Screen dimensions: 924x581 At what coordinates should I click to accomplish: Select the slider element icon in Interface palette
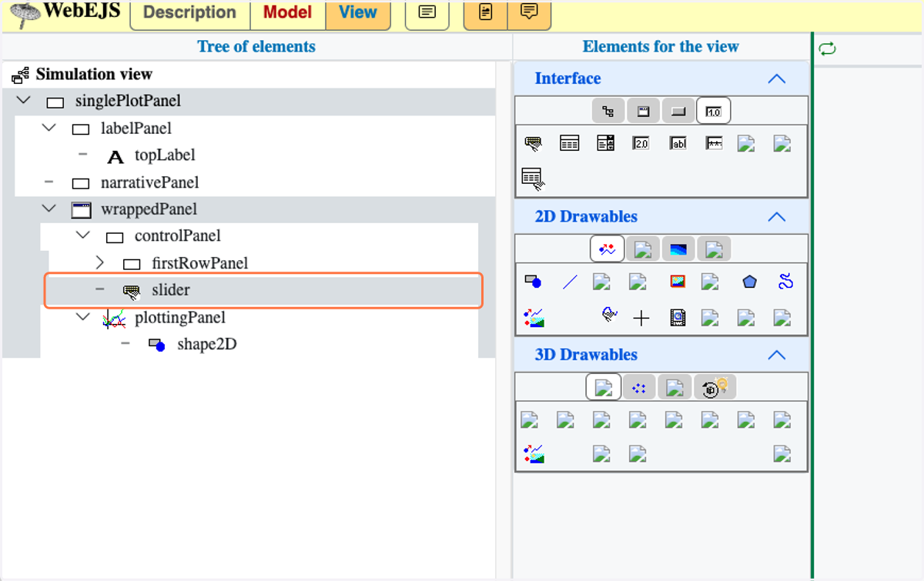(x=533, y=143)
